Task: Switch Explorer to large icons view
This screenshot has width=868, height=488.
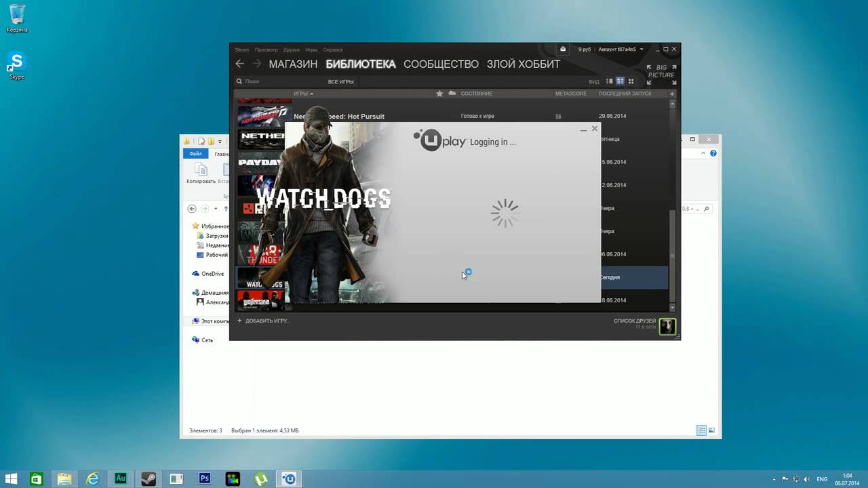Action: [711, 430]
